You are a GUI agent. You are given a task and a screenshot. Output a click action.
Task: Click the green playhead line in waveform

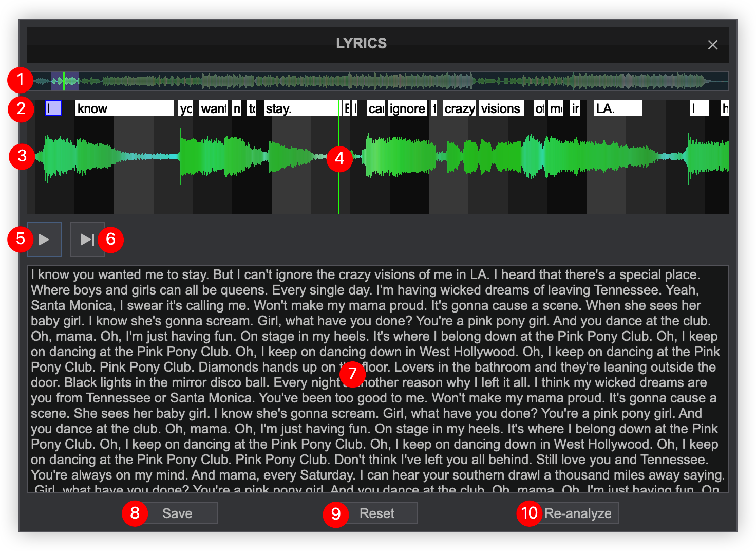pos(338,190)
